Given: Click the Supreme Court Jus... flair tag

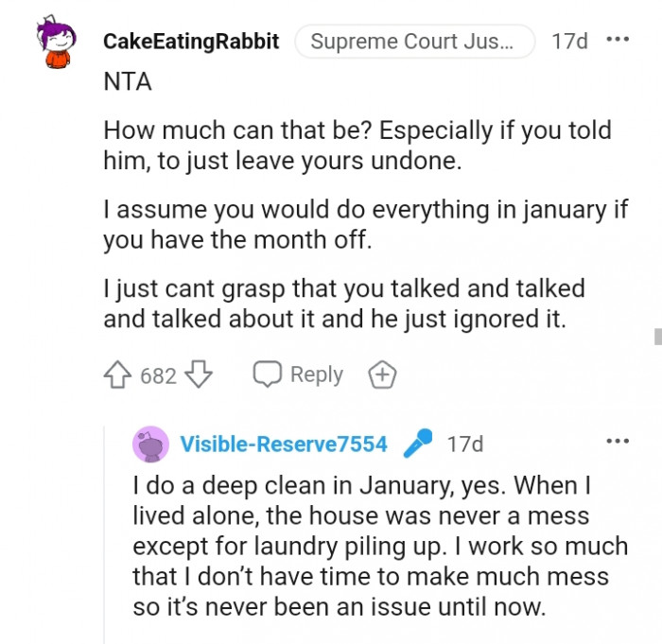Looking at the screenshot, I should coord(414,42).
